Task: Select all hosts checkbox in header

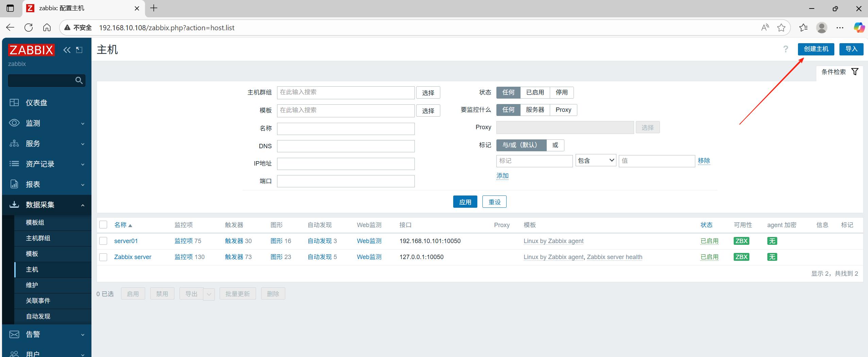Action: pos(103,225)
